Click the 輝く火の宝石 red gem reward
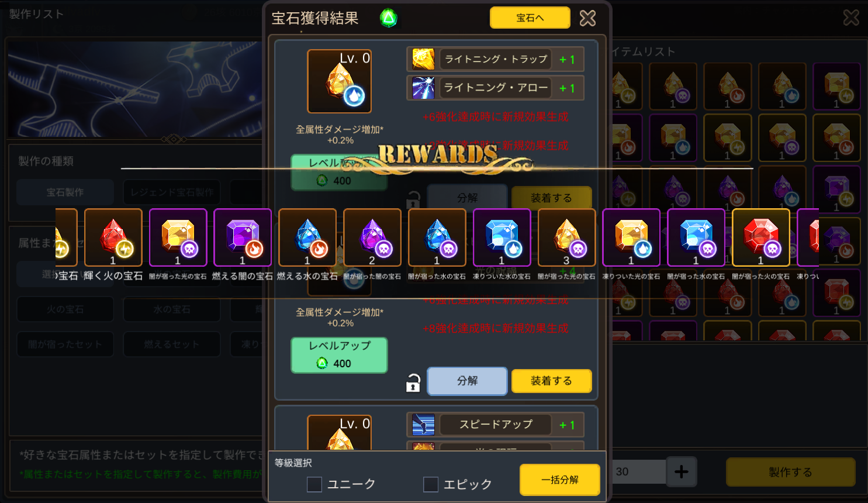 (x=113, y=237)
